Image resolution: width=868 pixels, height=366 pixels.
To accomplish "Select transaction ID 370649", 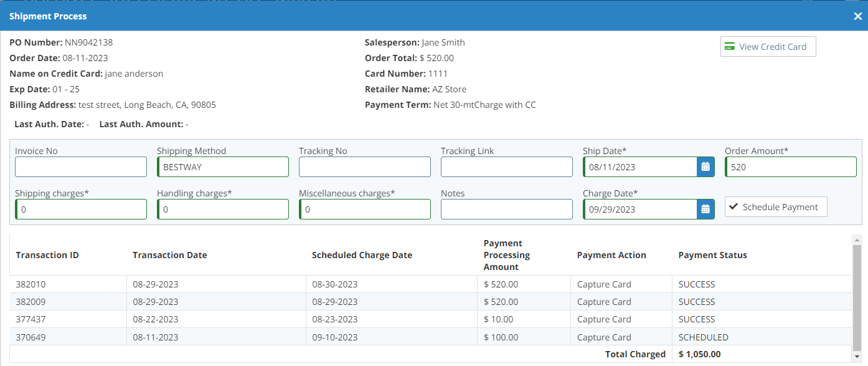I will [x=31, y=337].
